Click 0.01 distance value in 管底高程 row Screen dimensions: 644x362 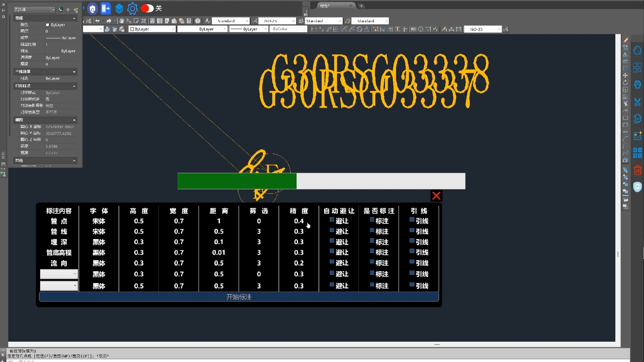219,253
